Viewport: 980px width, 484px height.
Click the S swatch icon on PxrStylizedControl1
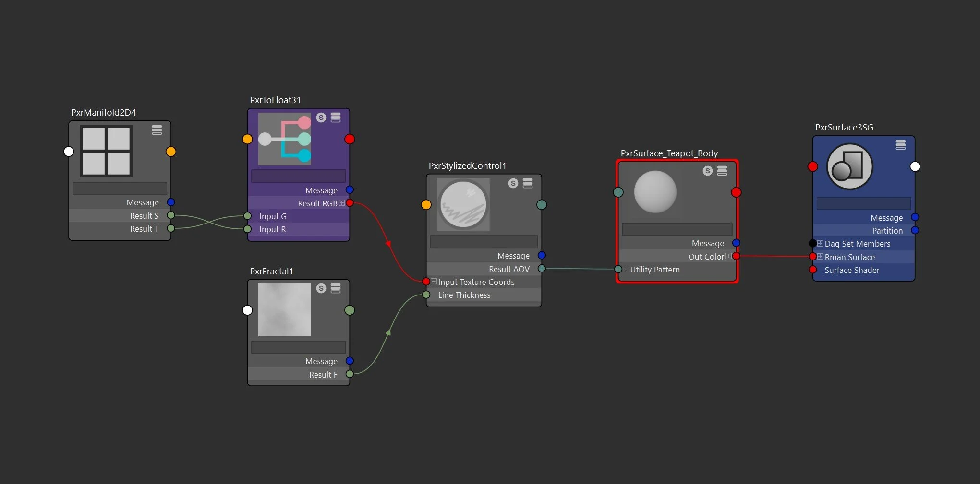(x=513, y=184)
